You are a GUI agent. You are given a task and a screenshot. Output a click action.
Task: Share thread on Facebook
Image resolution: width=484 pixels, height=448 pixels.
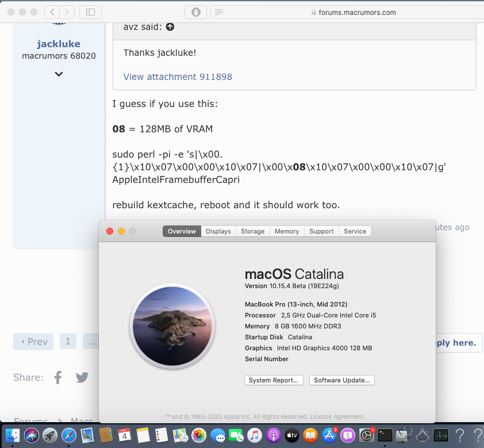58,377
